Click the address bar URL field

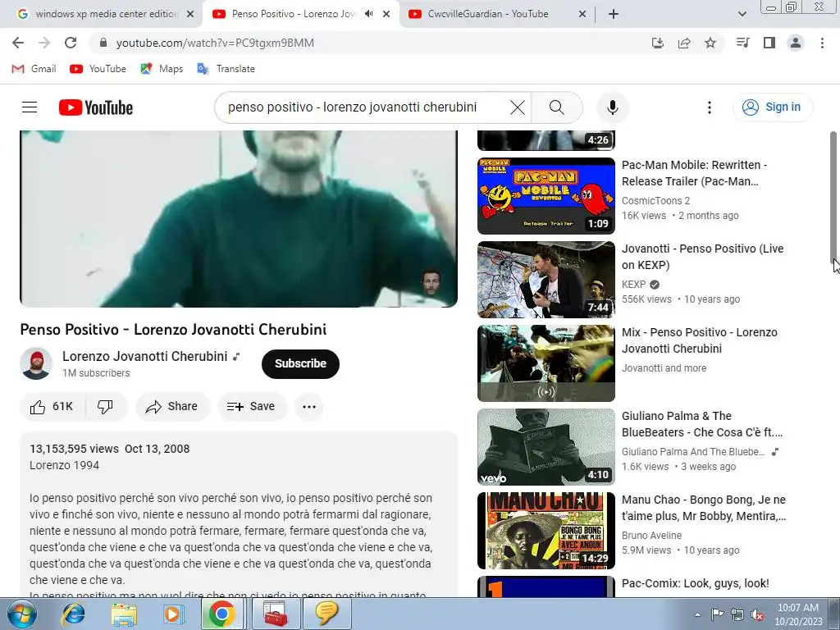click(x=370, y=43)
